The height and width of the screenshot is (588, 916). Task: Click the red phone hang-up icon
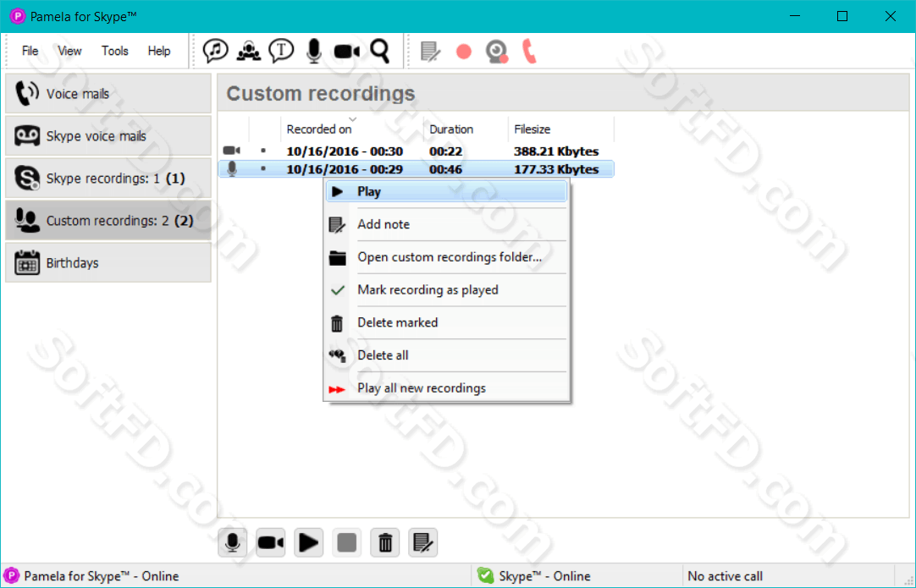(x=529, y=52)
